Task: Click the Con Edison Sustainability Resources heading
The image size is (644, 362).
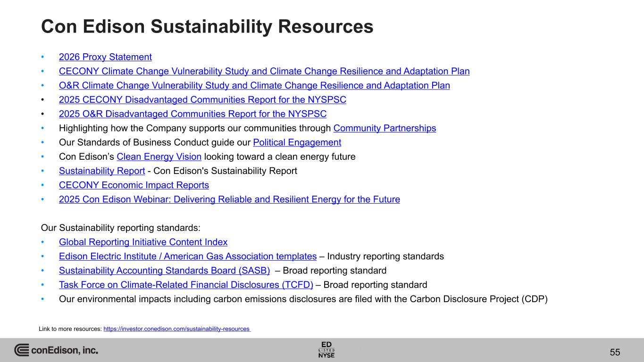Action: [x=208, y=26]
